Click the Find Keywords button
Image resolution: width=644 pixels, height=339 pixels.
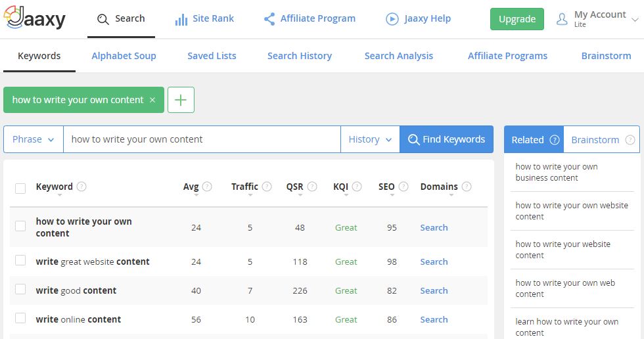coord(446,139)
